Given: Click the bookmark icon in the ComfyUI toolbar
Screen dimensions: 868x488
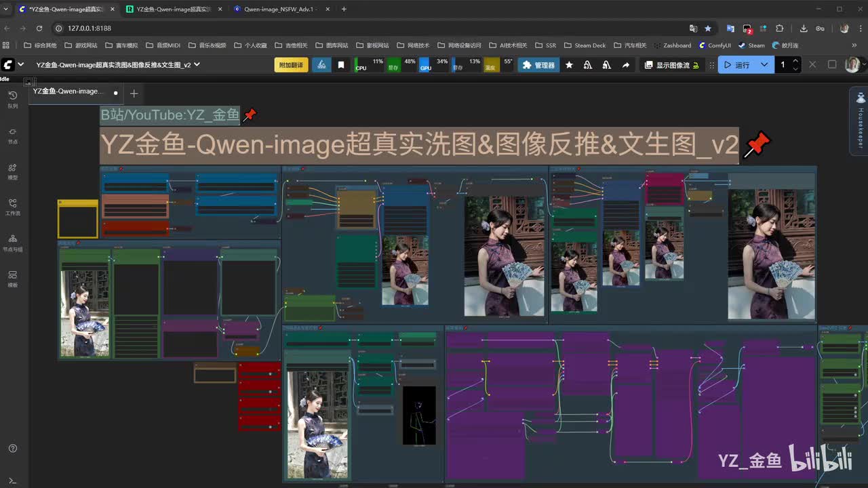Looking at the screenshot, I should (x=341, y=65).
